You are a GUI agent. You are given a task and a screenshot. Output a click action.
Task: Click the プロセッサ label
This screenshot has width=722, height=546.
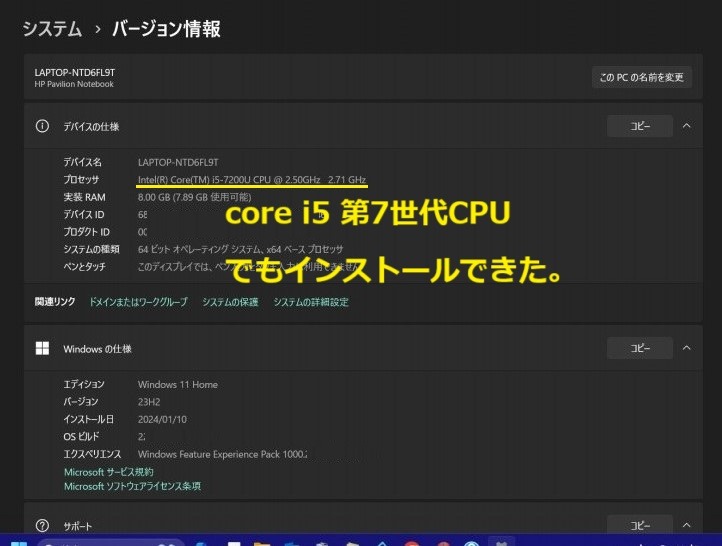point(81,180)
